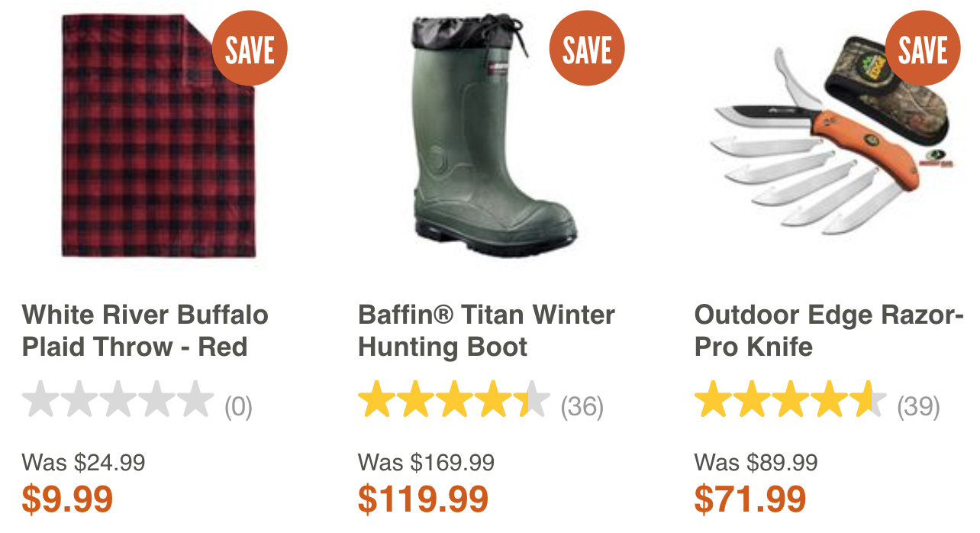This screenshot has height=533, width=980.
Task: View the (36) reviews for boot
Action: tap(582, 407)
